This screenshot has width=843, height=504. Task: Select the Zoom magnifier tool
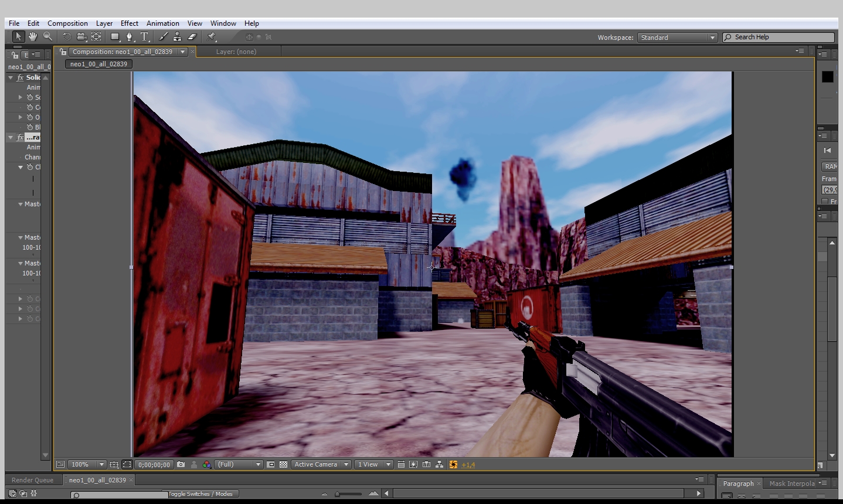[x=47, y=36]
